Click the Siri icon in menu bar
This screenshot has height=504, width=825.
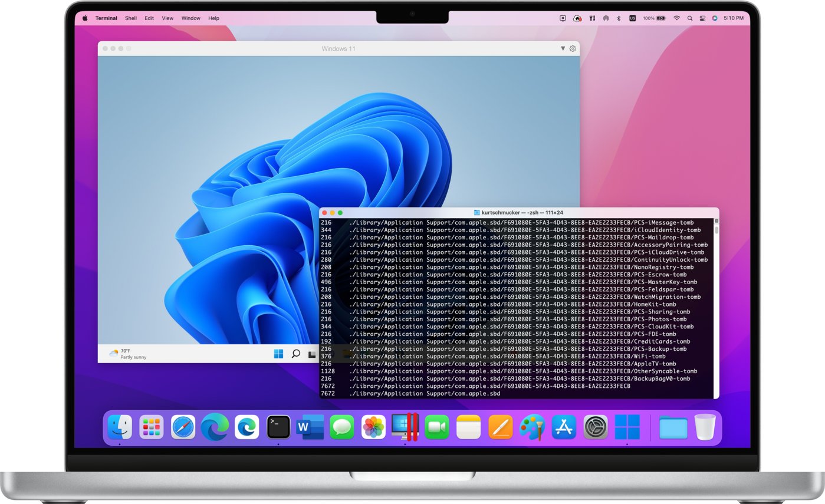point(715,18)
